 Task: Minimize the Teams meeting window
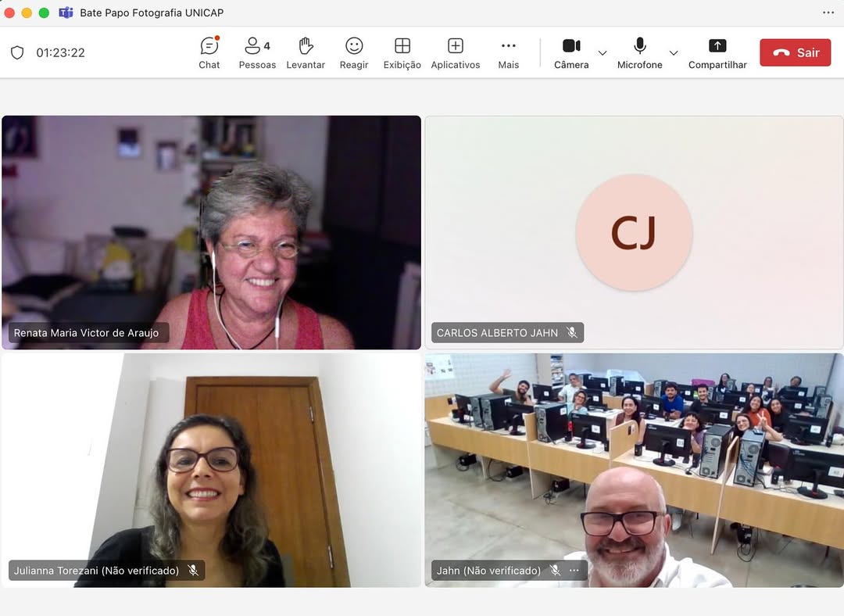click(27, 13)
